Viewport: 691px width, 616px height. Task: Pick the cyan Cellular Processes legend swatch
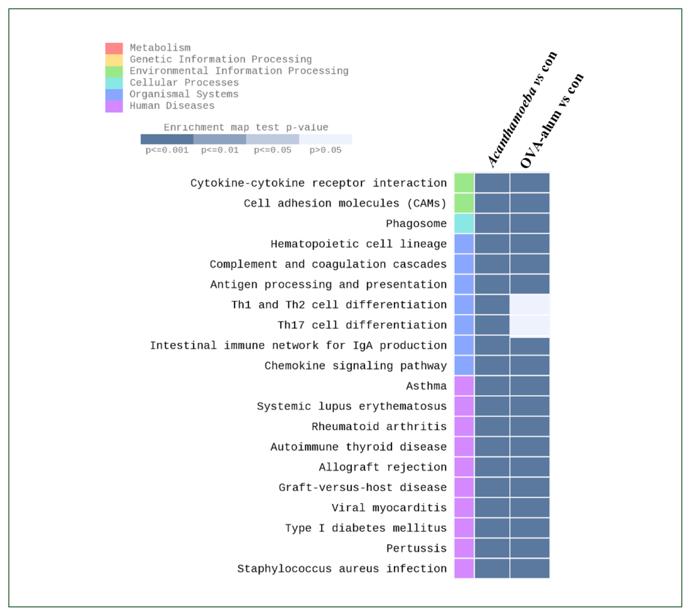114,83
